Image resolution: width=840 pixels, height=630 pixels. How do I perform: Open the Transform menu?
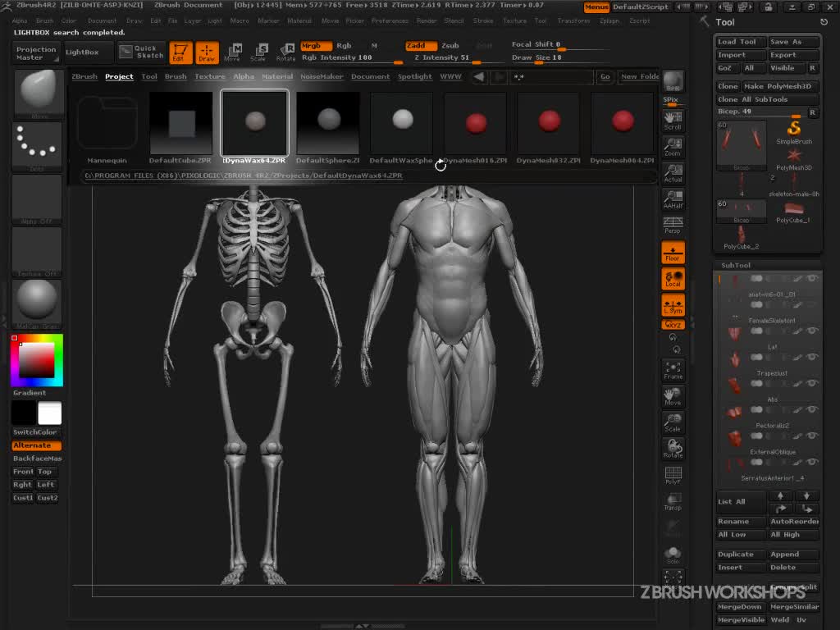pos(573,21)
